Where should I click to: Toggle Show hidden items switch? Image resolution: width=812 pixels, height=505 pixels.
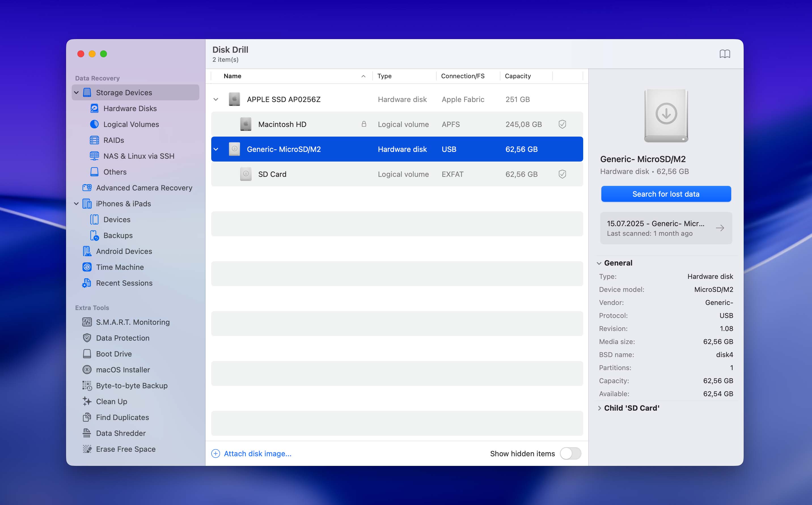570,453
